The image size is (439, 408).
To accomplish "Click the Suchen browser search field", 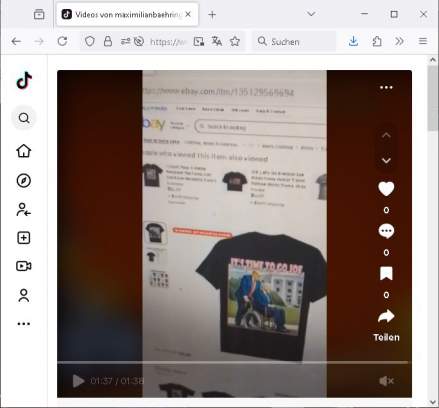I will pos(293,42).
